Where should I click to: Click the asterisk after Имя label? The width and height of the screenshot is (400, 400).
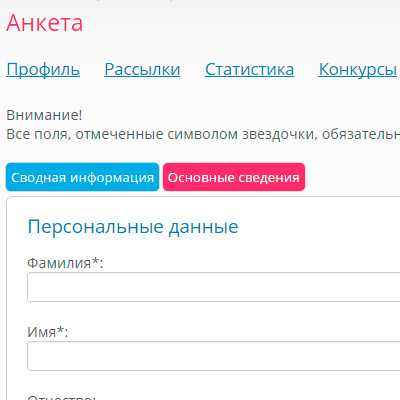(60, 330)
